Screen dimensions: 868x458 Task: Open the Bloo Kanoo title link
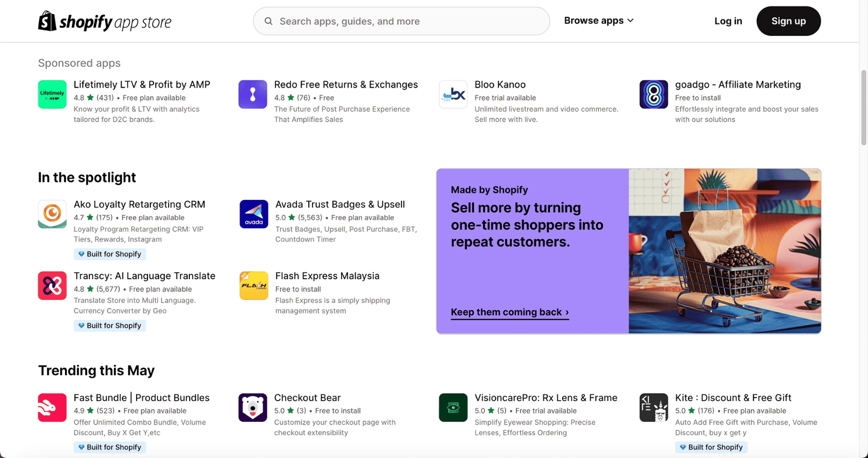pos(500,85)
